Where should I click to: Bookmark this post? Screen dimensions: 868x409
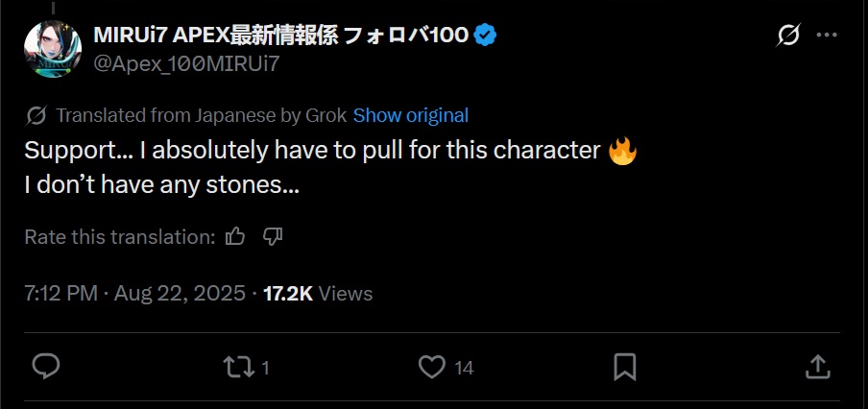coord(625,368)
